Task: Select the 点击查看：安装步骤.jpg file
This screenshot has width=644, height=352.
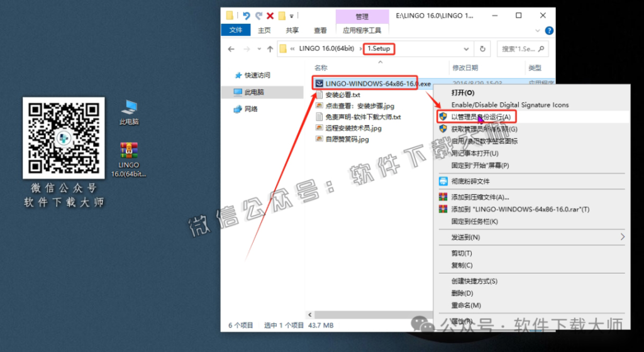Action: tap(355, 106)
